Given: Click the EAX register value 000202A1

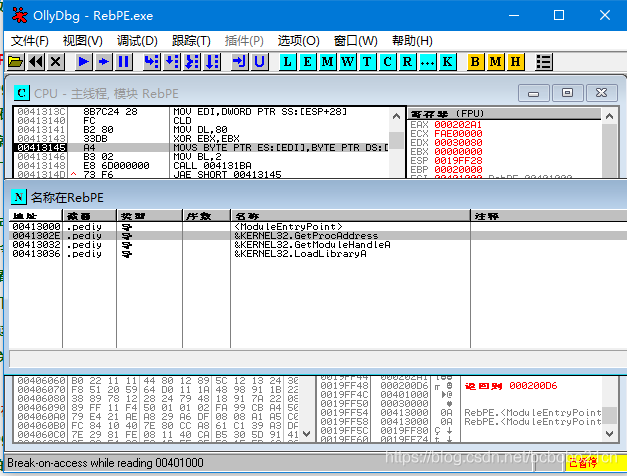Looking at the screenshot, I should 458,125.
